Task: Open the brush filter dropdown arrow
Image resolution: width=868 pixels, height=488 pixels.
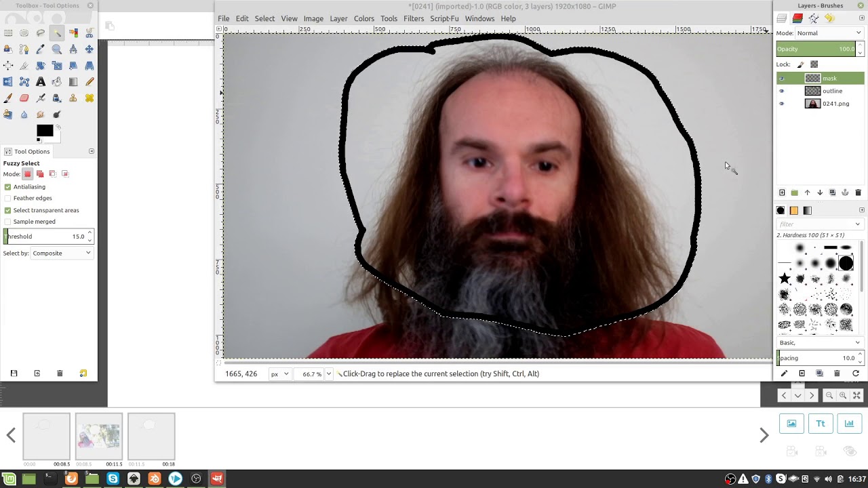Action: (x=858, y=224)
